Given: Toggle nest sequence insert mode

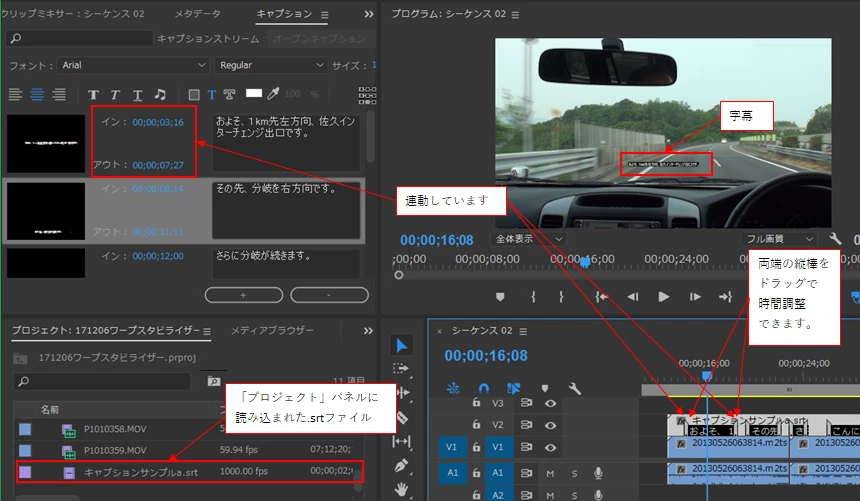Looking at the screenshot, I should point(452,389).
